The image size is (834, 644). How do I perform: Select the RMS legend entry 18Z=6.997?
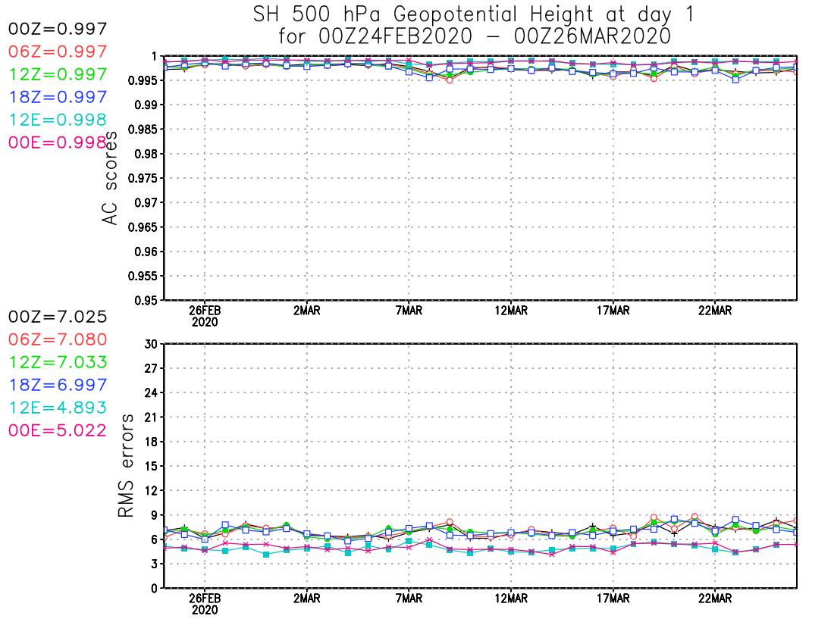click(58, 385)
